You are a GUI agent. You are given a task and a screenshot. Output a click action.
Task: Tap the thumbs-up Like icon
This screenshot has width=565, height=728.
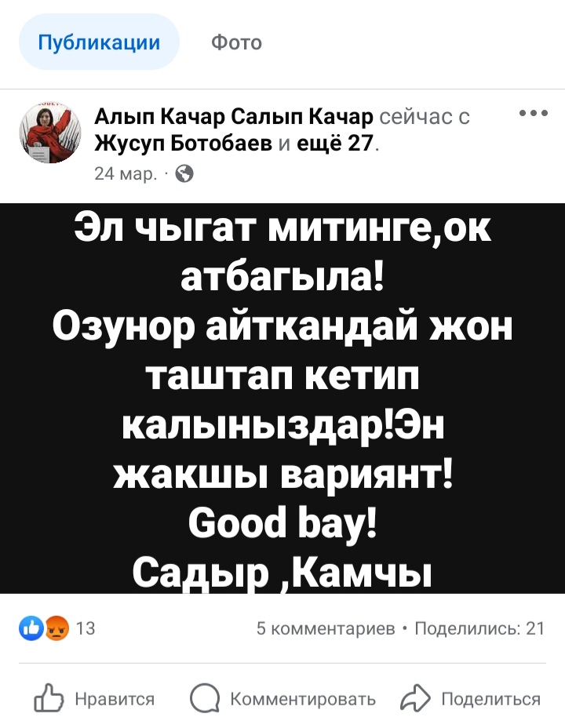coord(49,698)
